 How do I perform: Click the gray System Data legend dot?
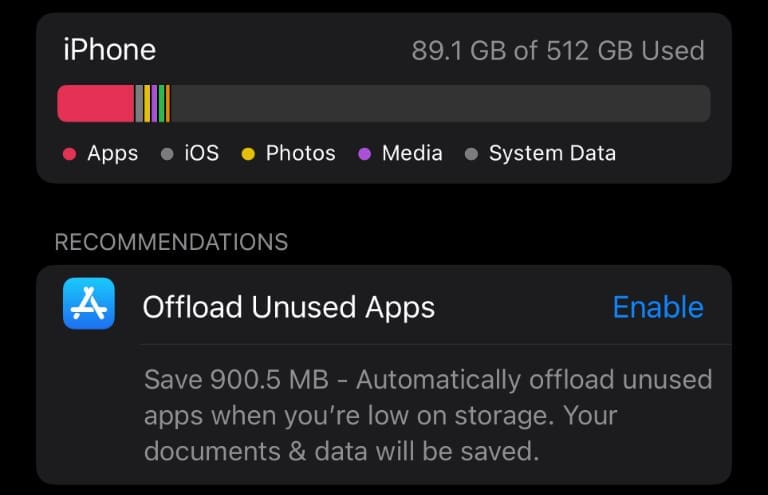tap(471, 154)
